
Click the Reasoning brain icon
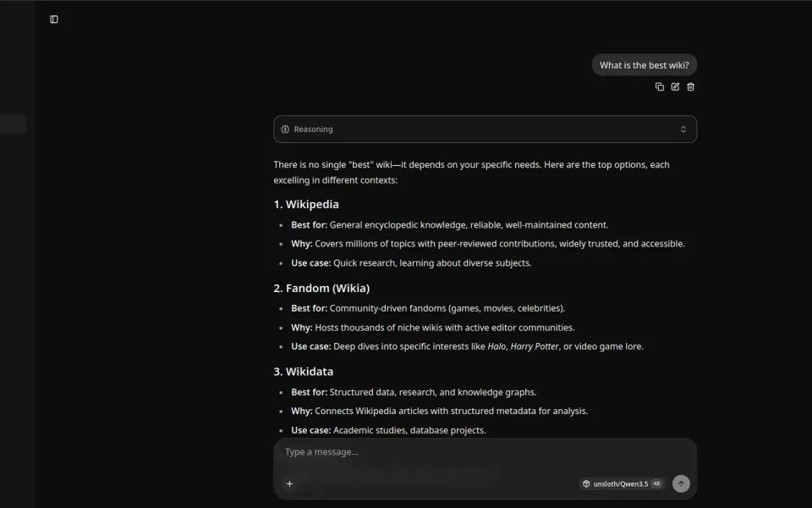point(285,129)
